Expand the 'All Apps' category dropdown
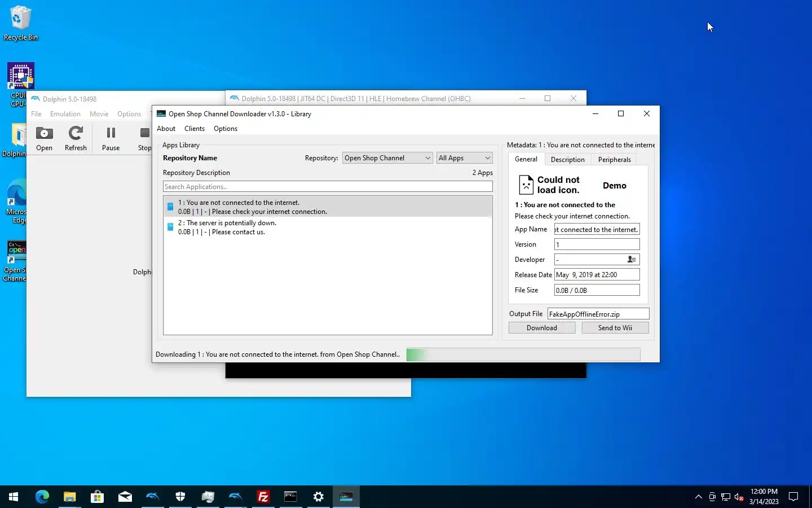This screenshot has width=812, height=508. 465,158
